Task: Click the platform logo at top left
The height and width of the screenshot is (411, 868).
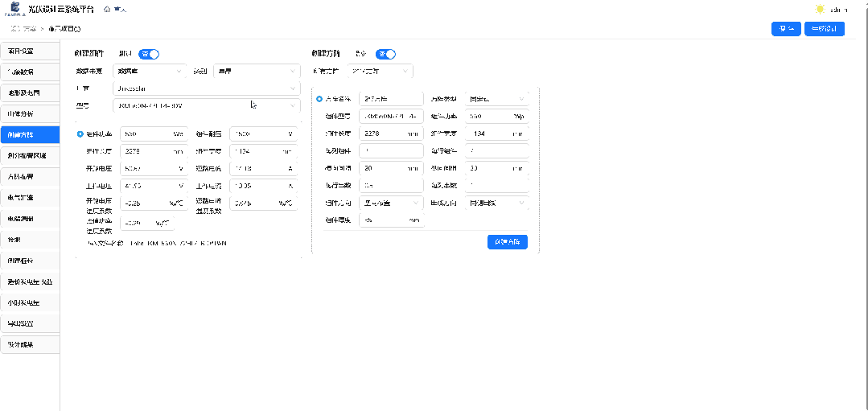Action: [x=15, y=10]
